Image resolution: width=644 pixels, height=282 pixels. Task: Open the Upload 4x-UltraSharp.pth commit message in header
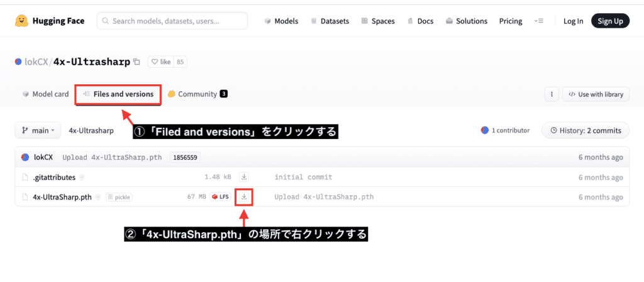coord(112,157)
